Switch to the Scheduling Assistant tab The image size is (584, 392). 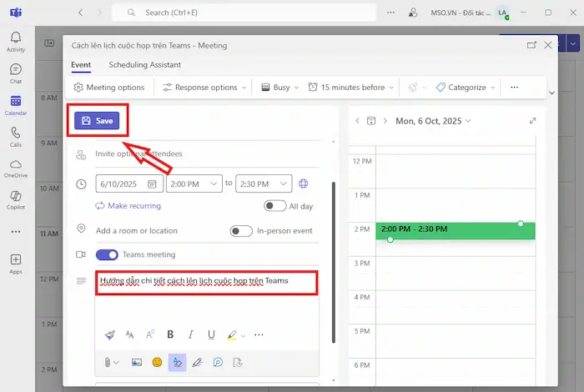[144, 64]
